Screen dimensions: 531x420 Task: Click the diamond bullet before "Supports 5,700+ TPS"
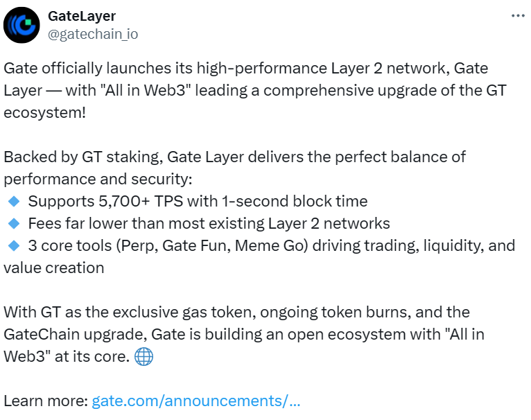click(x=13, y=202)
